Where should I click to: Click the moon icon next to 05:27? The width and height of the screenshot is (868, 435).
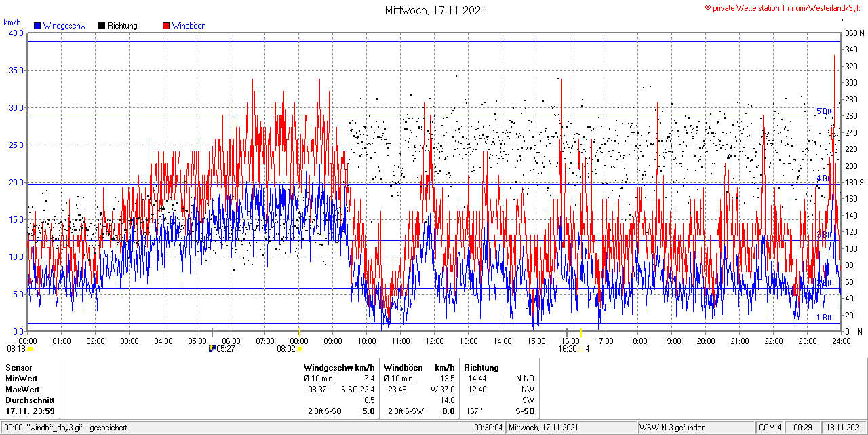click(x=212, y=349)
